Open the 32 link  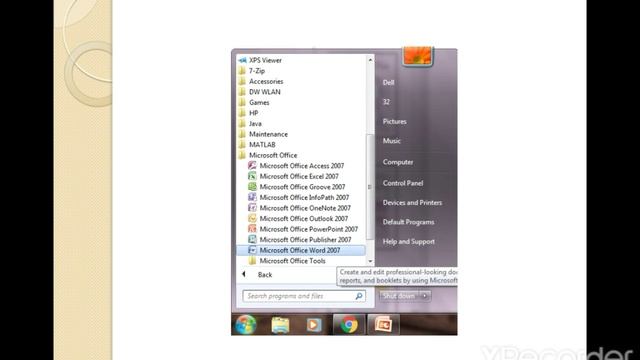pyautogui.click(x=386, y=102)
